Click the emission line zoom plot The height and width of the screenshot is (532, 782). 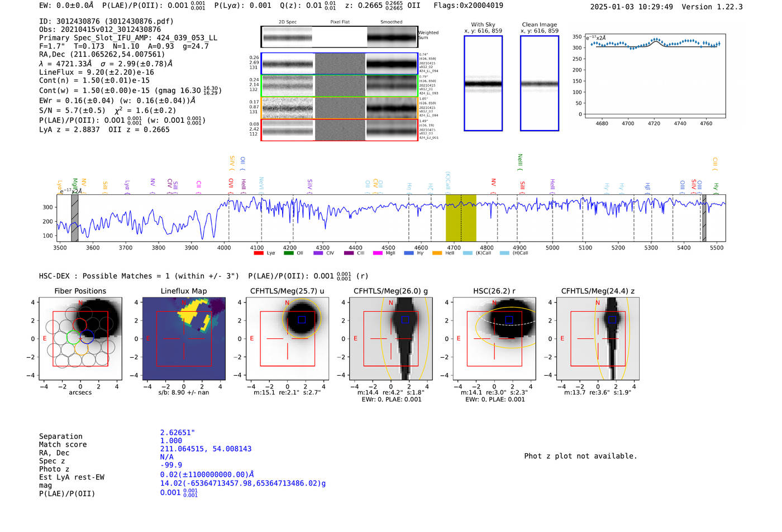(x=655, y=75)
